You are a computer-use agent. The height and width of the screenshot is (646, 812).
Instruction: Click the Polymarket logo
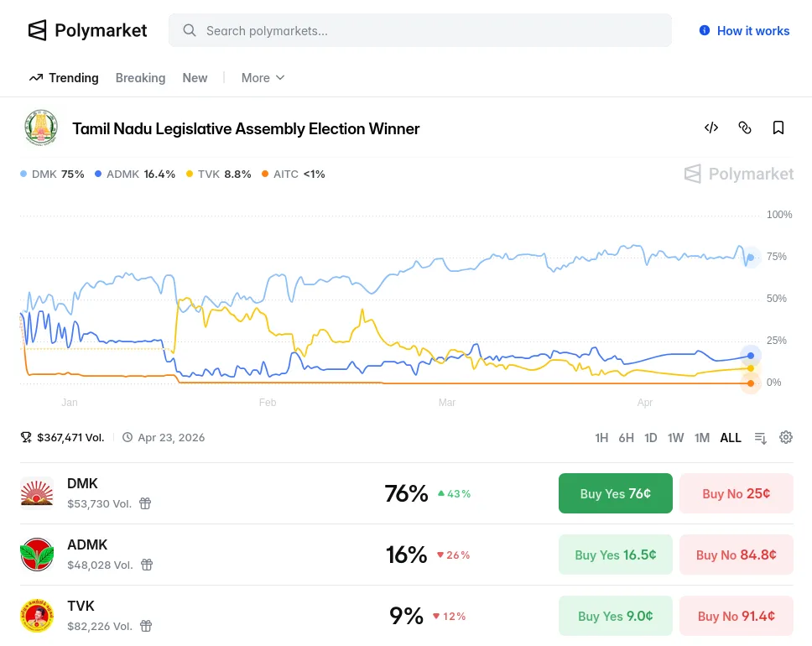[x=87, y=31]
